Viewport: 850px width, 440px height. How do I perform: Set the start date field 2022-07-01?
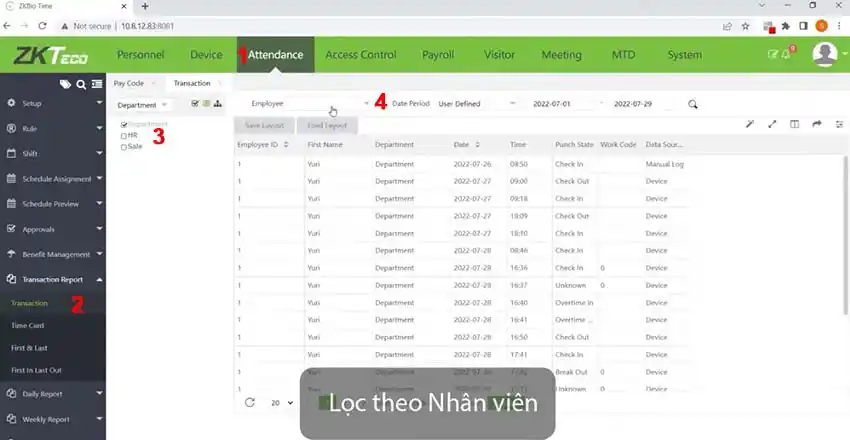[x=564, y=104]
